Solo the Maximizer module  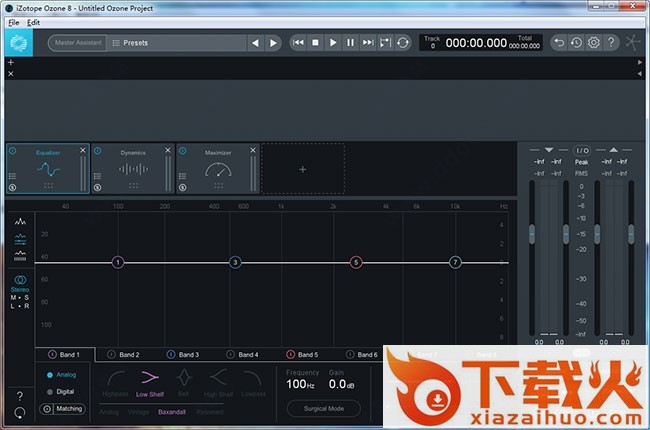pos(182,188)
